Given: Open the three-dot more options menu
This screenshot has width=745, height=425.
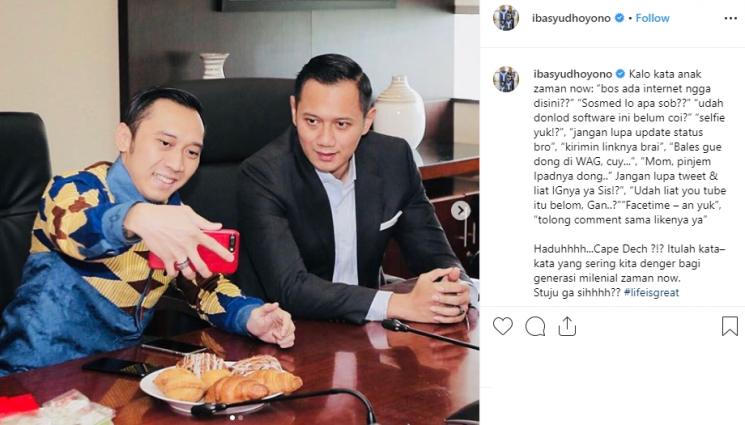Looking at the screenshot, I should pos(730,18).
